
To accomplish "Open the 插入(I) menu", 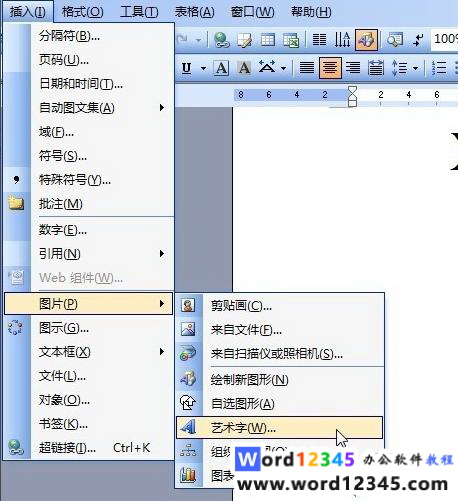I will click(x=28, y=12).
